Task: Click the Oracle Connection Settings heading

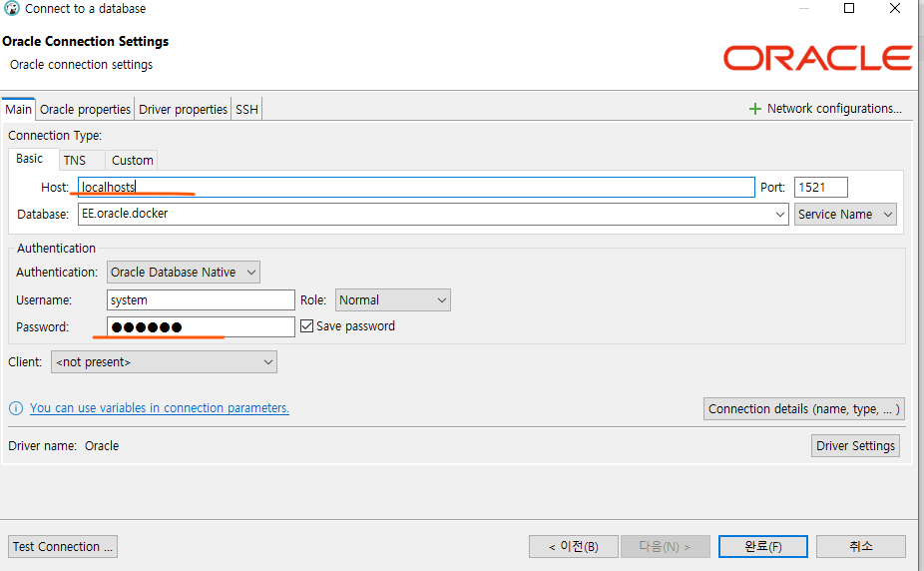Action: coord(86,41)
